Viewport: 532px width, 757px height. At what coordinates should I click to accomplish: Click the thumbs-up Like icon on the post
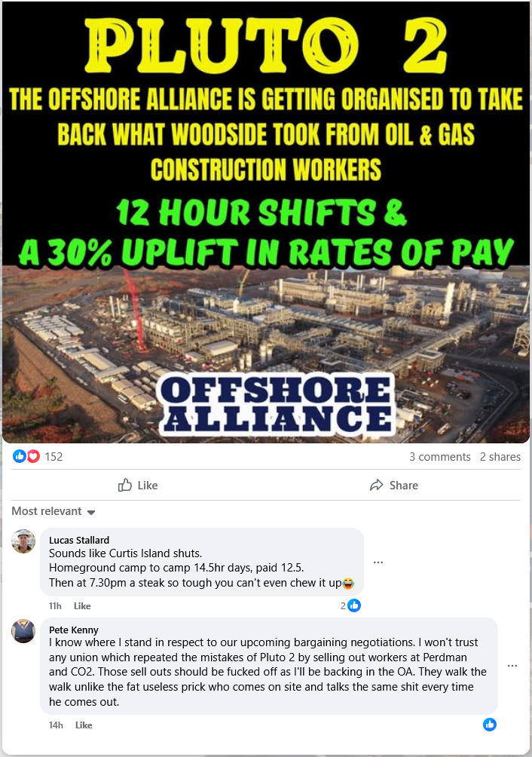[x=125, y=485]
